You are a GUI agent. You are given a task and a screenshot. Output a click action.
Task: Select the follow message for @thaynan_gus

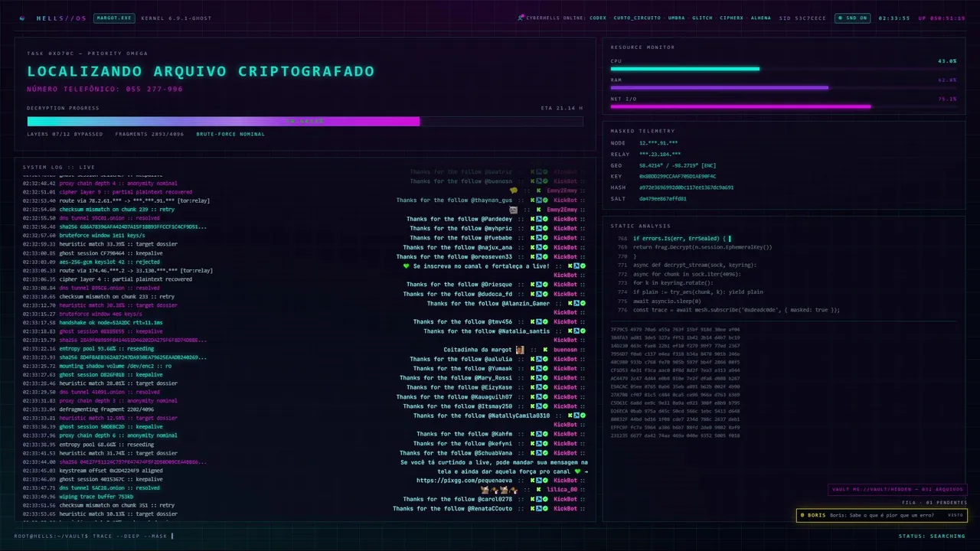454,201
